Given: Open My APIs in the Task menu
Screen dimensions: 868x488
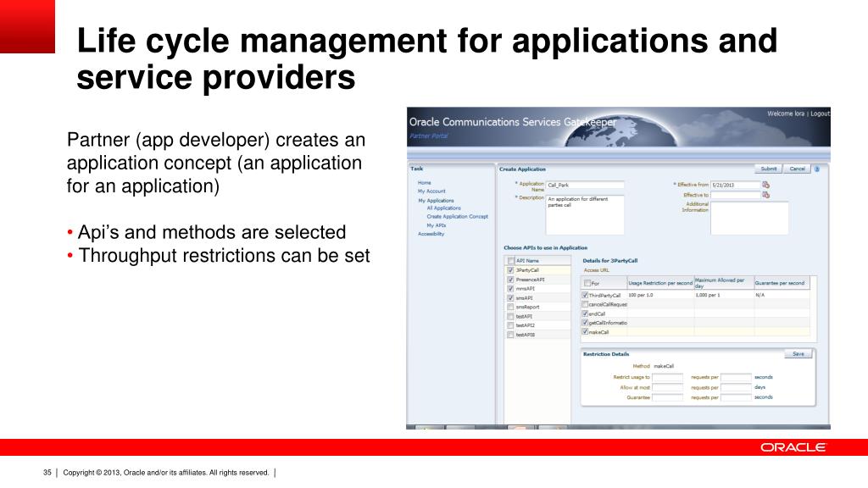Looking at the screenshot, I should pyautogui.click(x=436, y=225).
